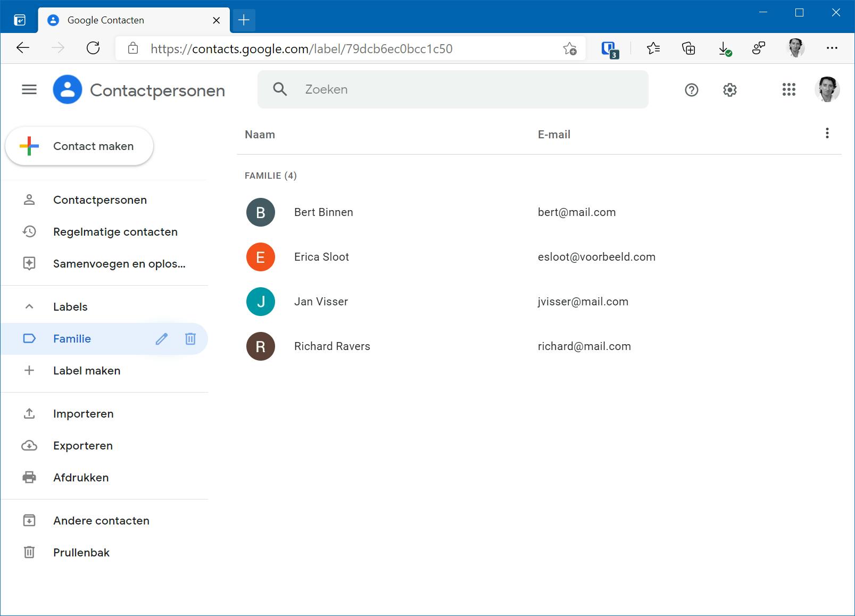Go to Regelmatige contacten
The image size is (855, 616).
115,232
